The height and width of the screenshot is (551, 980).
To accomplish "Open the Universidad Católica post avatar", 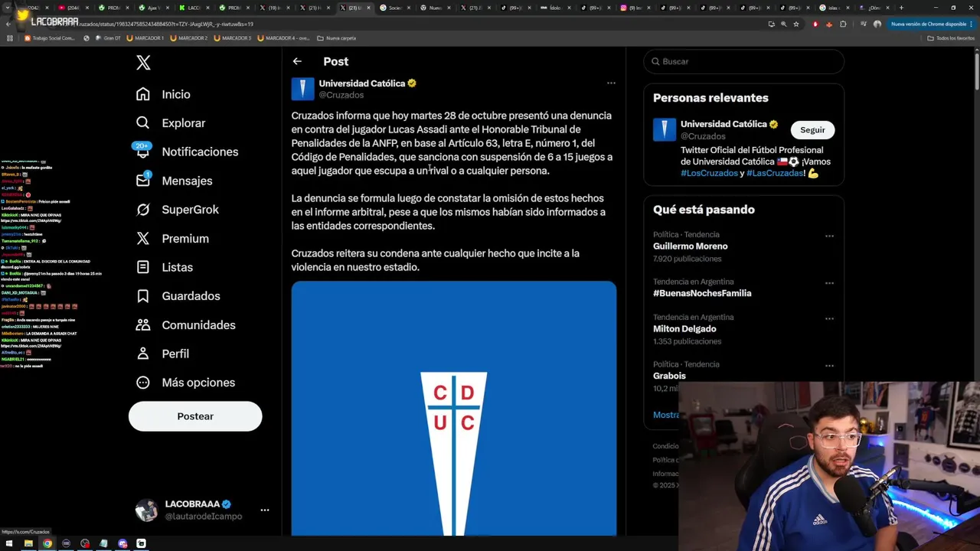I will click(302, 89).
